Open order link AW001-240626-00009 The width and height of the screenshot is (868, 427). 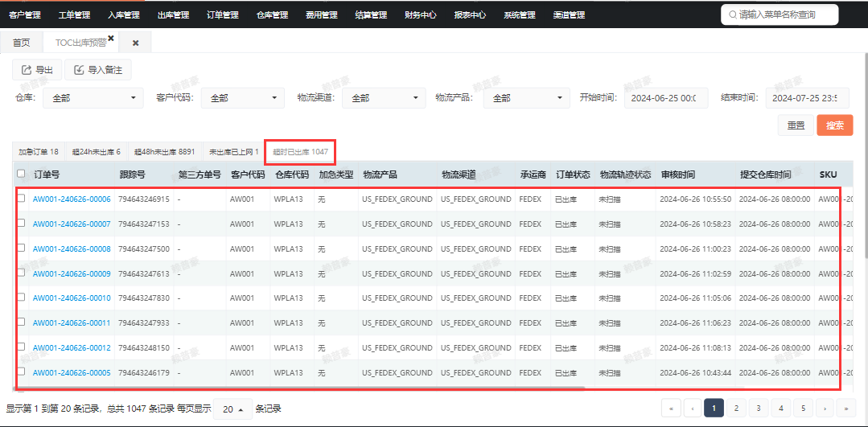(72, 273)
